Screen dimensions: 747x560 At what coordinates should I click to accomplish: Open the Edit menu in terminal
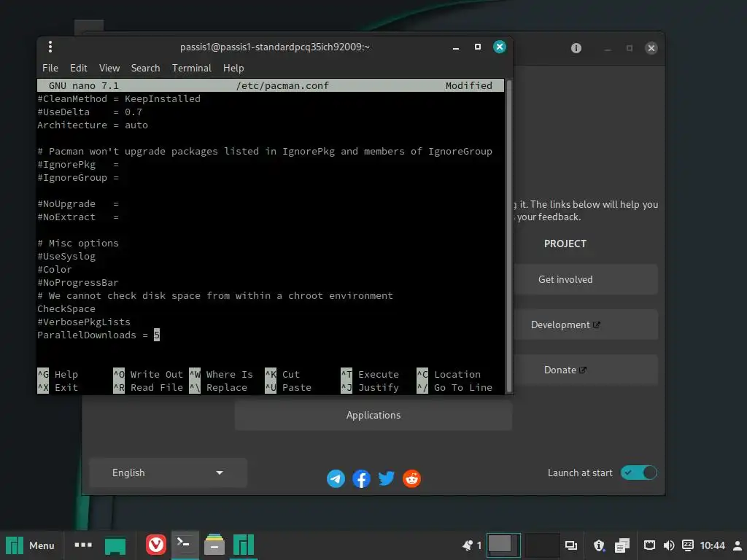tap(79, 68)
